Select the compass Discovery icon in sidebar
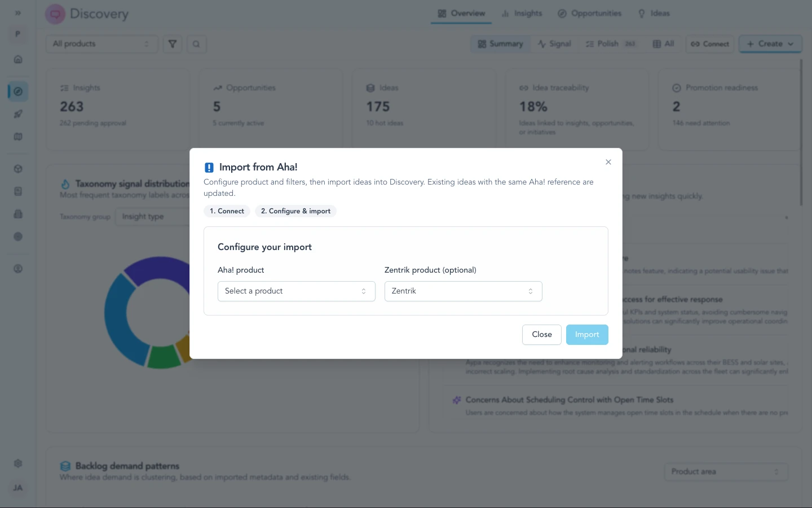The width and height of the screenshot is (812, 508). coord(18,91)
